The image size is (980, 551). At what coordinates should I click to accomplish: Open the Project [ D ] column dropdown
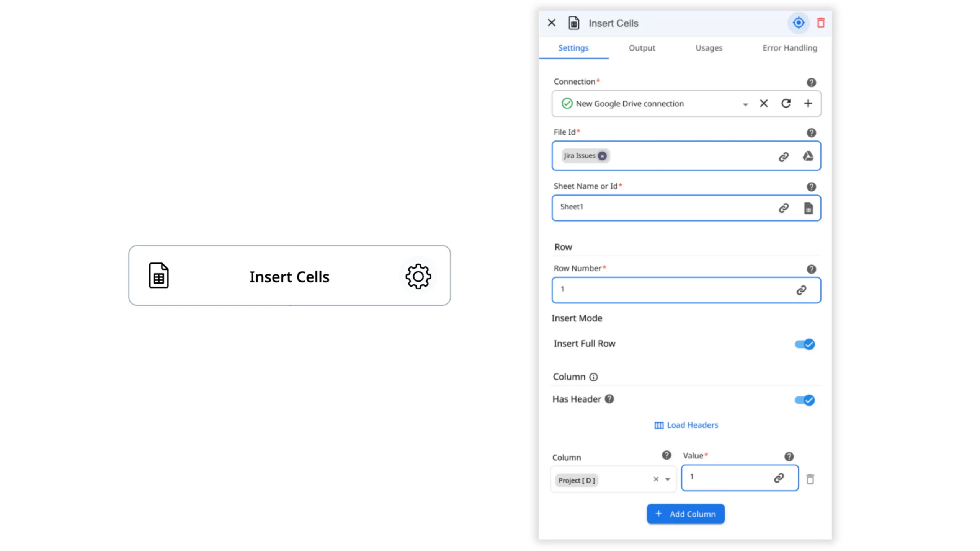pyautogui.click(x=668, y=479)
